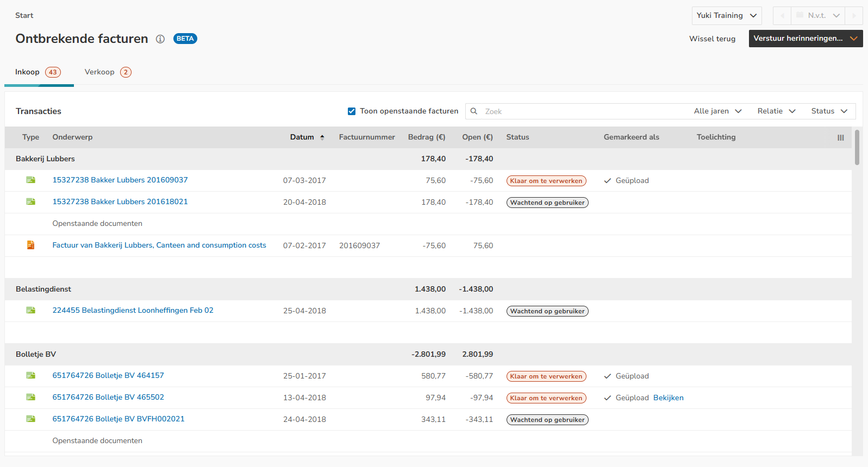The height and width of the screenshot is (467, 868).
Task: Open Bekijken link for Bolletje BV 465502
Action: (668, 398)
